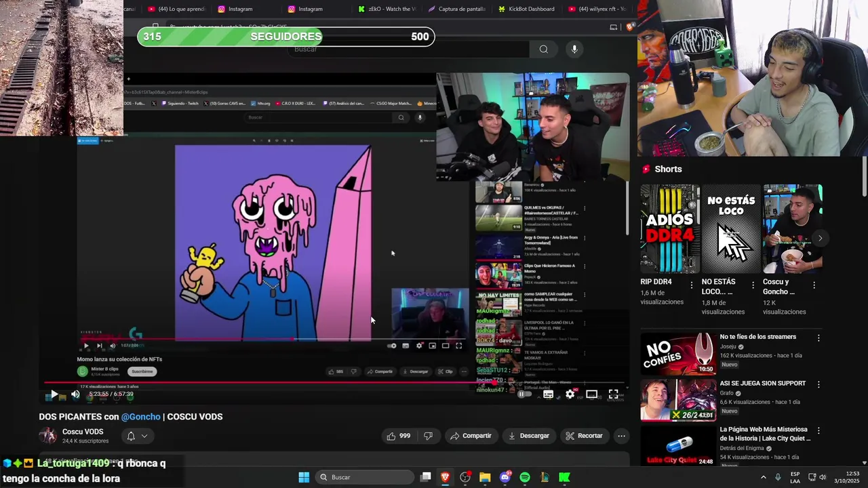Click the Descargar download button
The image size is (868, 488).
pos(528,436)
